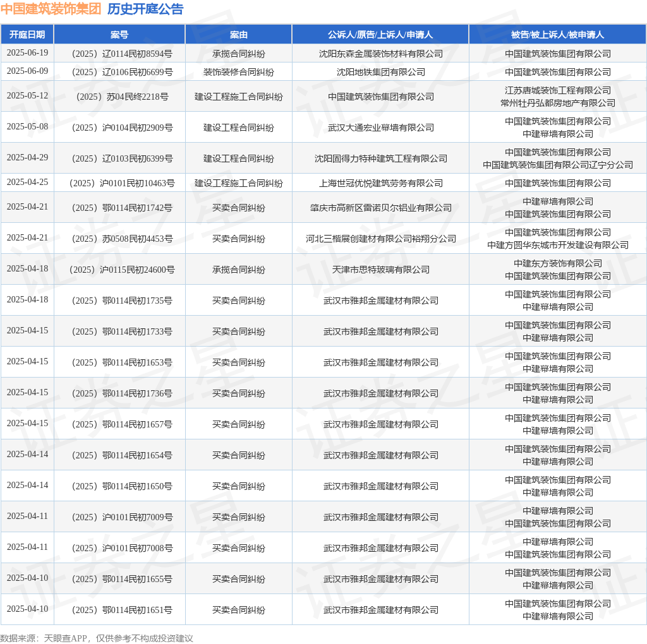Click case cause 装饰装修合同纠纷
Viewport: 647px width, 644px height.
(x=238, y=72)
